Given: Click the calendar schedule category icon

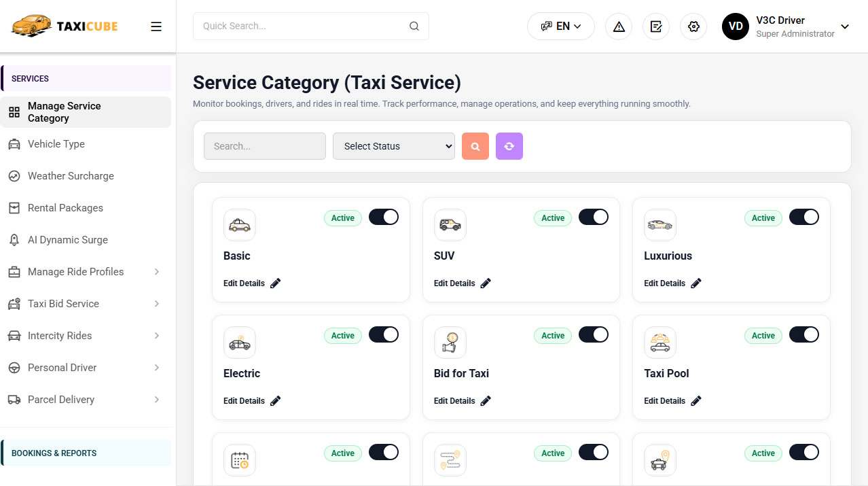Looking at the screenshot, I should (240, 460).
